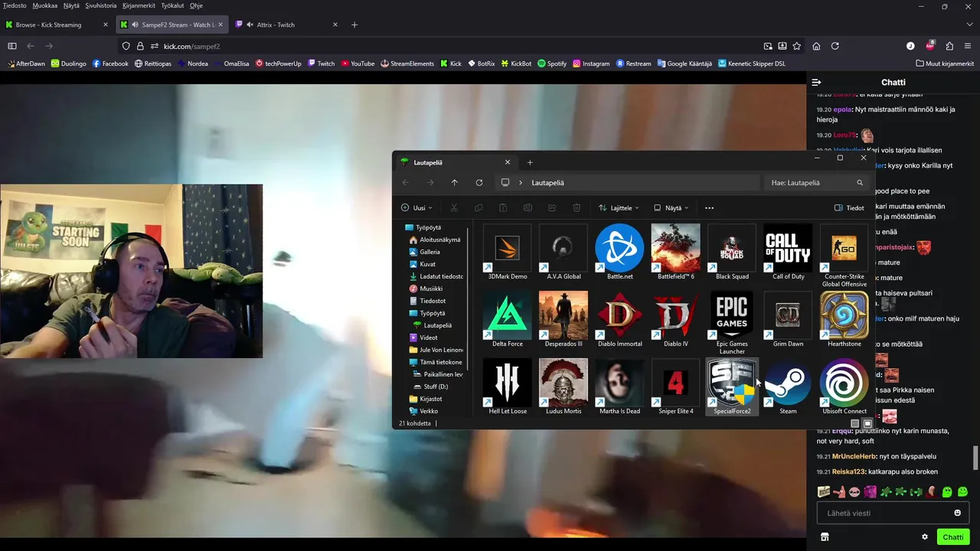The image size is (980, 551).
Task: Click the Kick chat scrollbar
Action: (975, 458)
